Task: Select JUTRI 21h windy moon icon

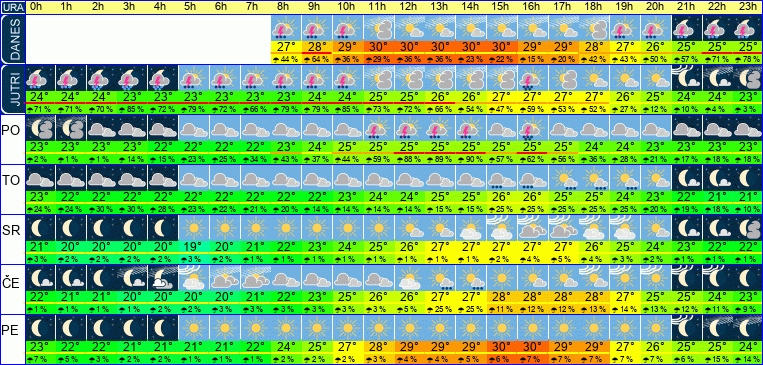Action: (687, 79)
